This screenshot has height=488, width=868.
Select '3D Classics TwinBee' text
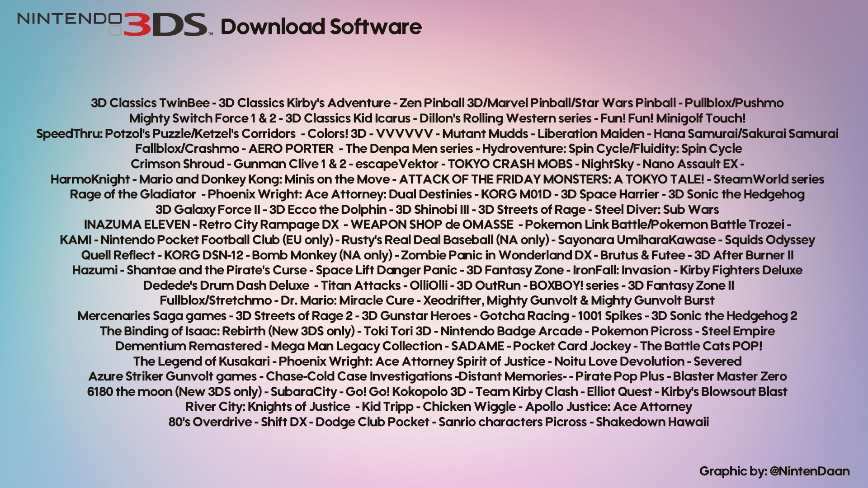point(150,103)
